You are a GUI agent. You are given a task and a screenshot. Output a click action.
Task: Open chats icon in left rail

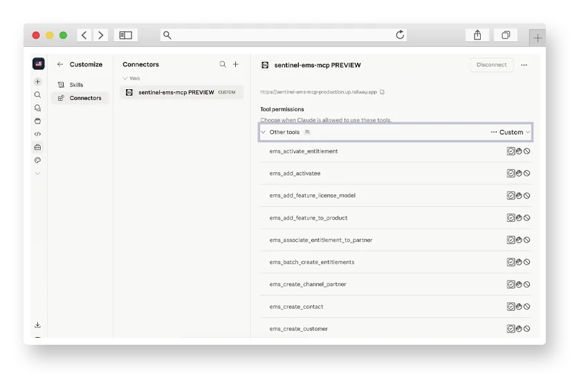point(37,108)
